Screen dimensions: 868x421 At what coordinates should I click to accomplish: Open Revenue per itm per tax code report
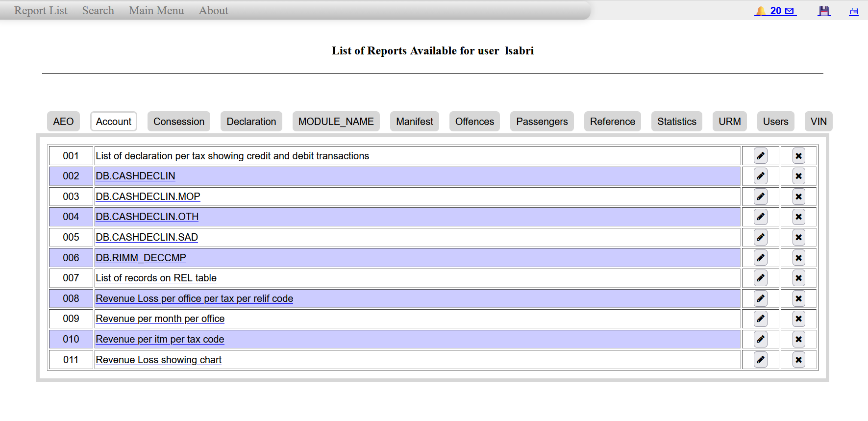coord(160,339)
